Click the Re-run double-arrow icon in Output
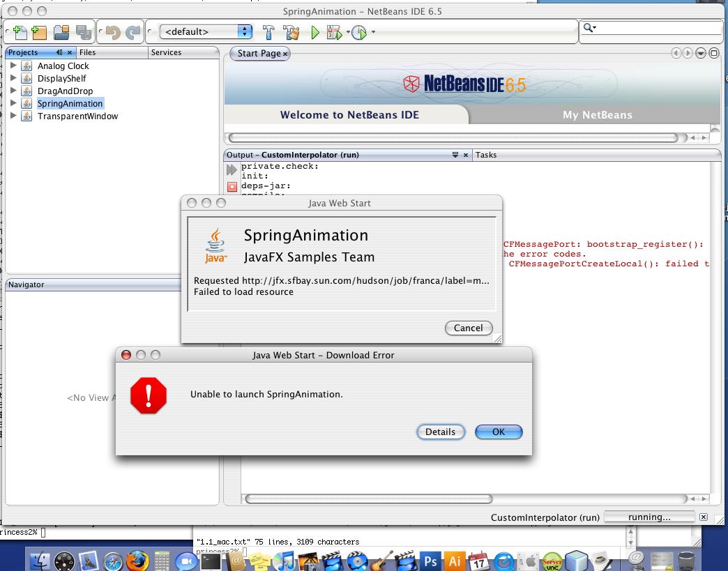Image resolution: width=728 pixels, height=571 pixels. pyautogui.click(x=232, y=170)
